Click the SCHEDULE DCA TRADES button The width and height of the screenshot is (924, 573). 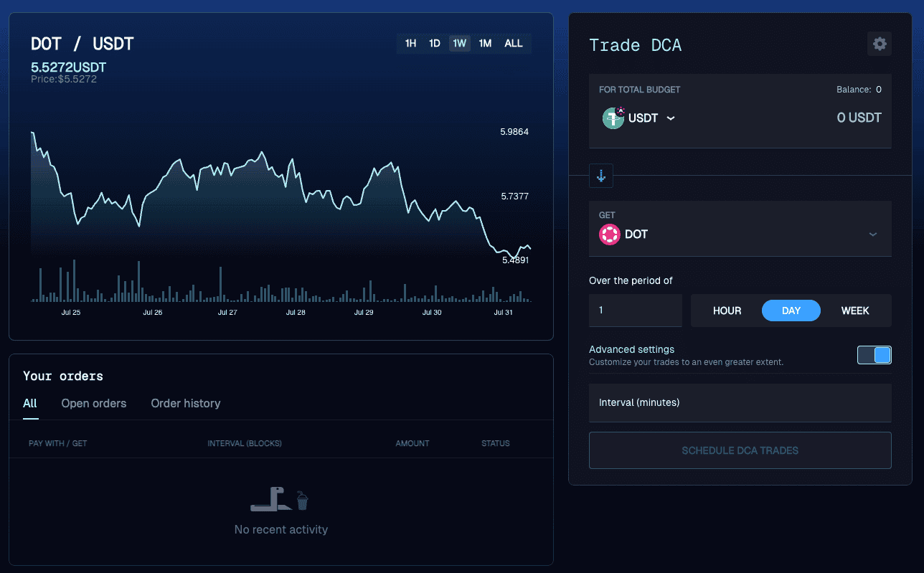[x=740, y=450]
